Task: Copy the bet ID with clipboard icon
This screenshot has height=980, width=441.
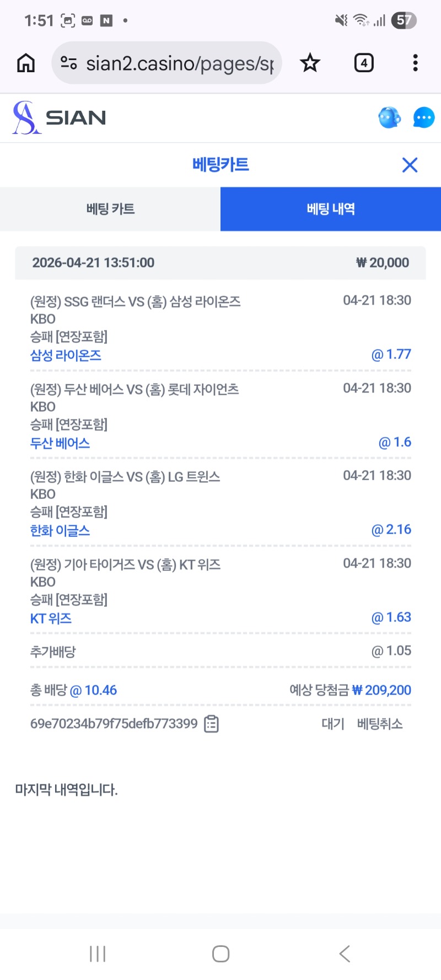Action: tap(212, 724)
